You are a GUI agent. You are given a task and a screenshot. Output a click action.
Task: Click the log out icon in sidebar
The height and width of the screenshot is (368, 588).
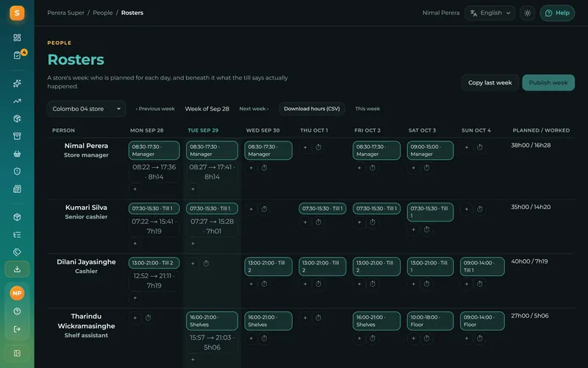coord(17,329)
